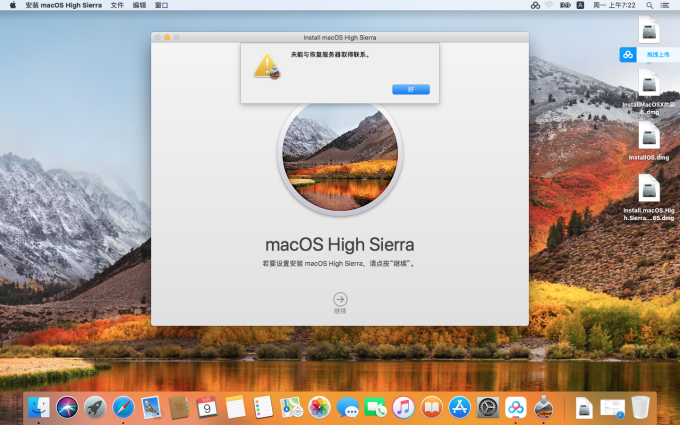Open the minimized window thumbnail in the Dock
The height and width of the screenshot is (425, 680).
(612, 408)
